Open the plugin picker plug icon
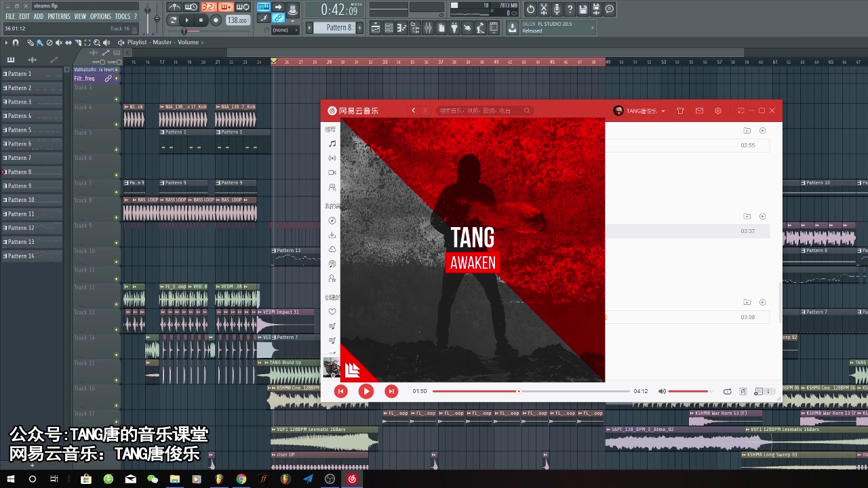Screen dimensions: 868x488 454,28
